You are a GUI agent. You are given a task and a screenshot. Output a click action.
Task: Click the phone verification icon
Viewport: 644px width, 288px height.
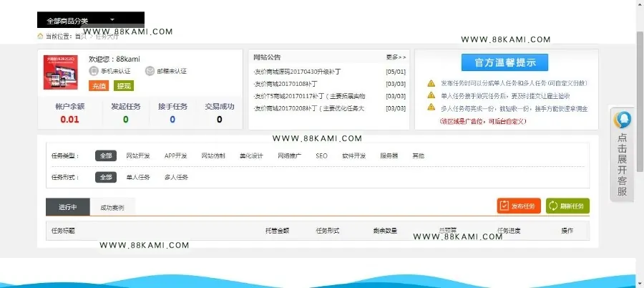(x=94, y=71)
